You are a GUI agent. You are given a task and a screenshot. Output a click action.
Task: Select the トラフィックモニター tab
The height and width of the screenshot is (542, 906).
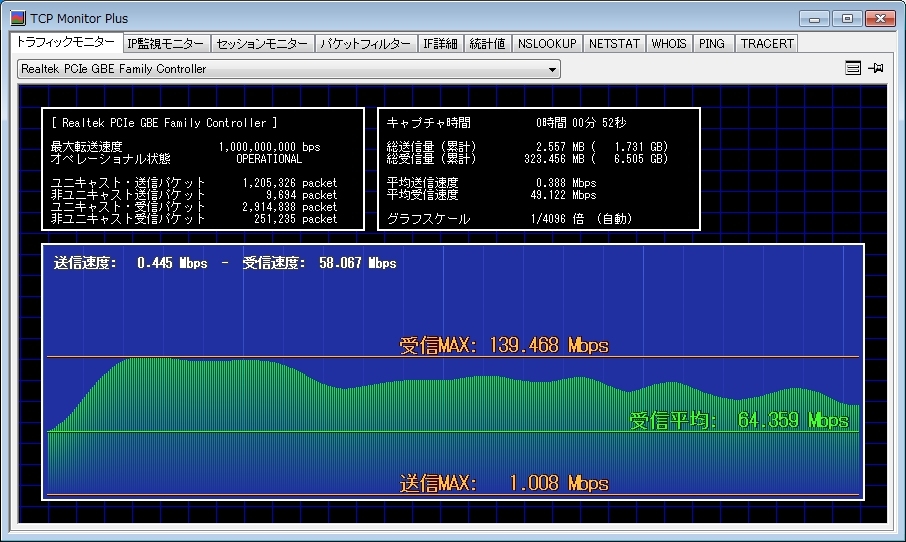(x=64, y=43)
